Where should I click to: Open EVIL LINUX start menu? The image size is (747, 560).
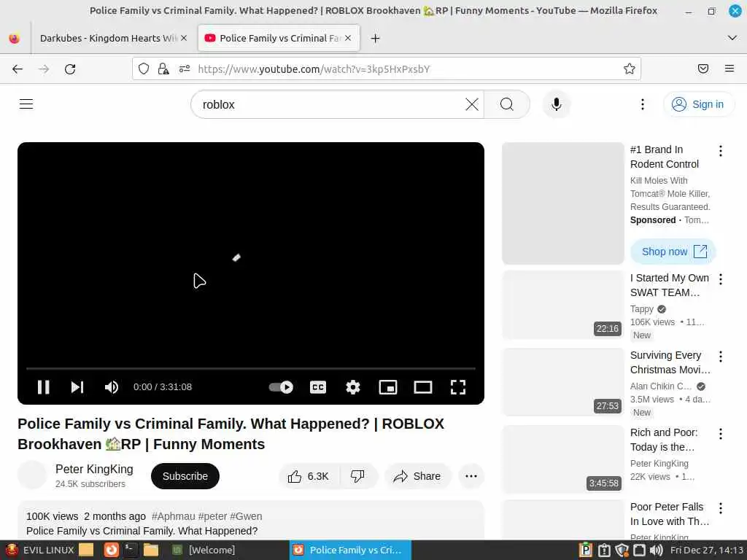click(40, 550)
